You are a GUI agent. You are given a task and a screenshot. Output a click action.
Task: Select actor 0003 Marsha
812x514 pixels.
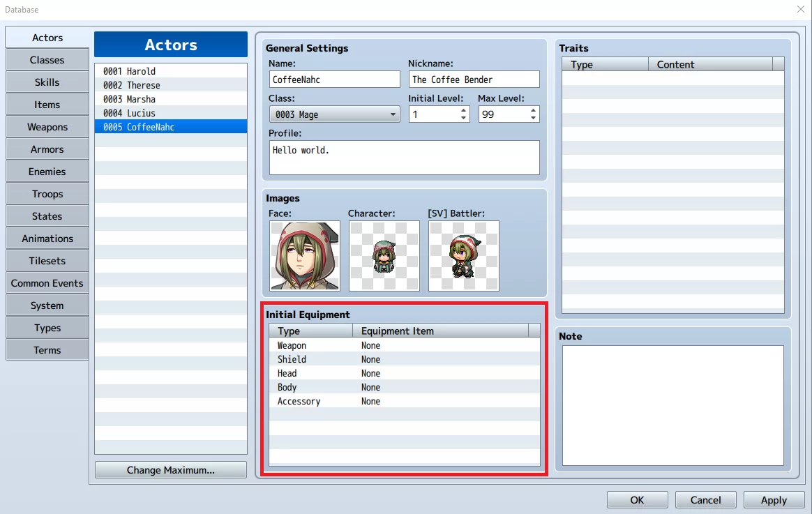[x=171, y=99]
